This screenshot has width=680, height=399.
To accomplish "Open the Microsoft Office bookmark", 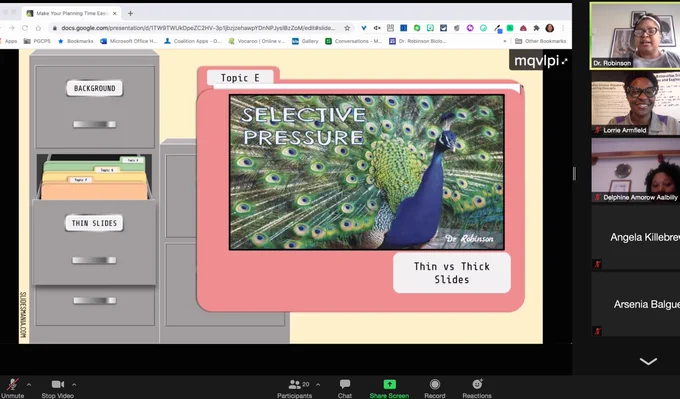I will (x=129, y=41).
